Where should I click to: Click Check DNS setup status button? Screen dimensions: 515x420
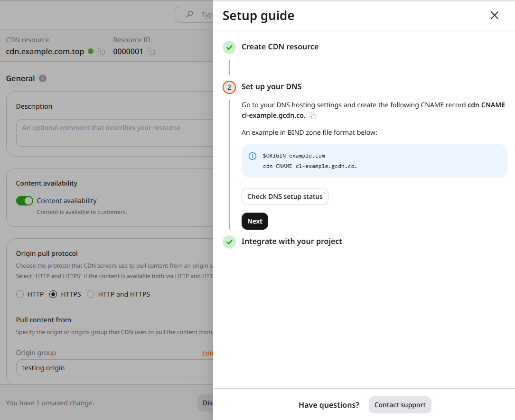pyautogui.click(x=285, y=196)
